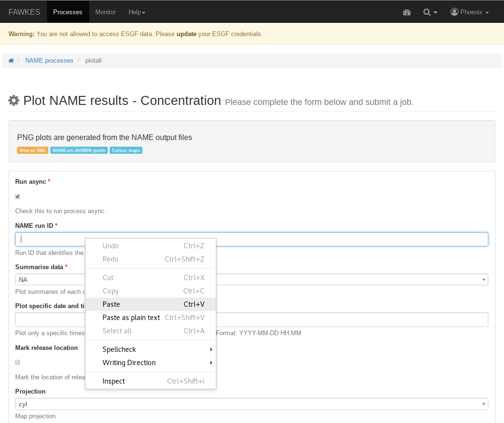The width and height of the screenshot is (504, 423).
Task: Open the Summarise data dropdown
Action: [252, 279]
